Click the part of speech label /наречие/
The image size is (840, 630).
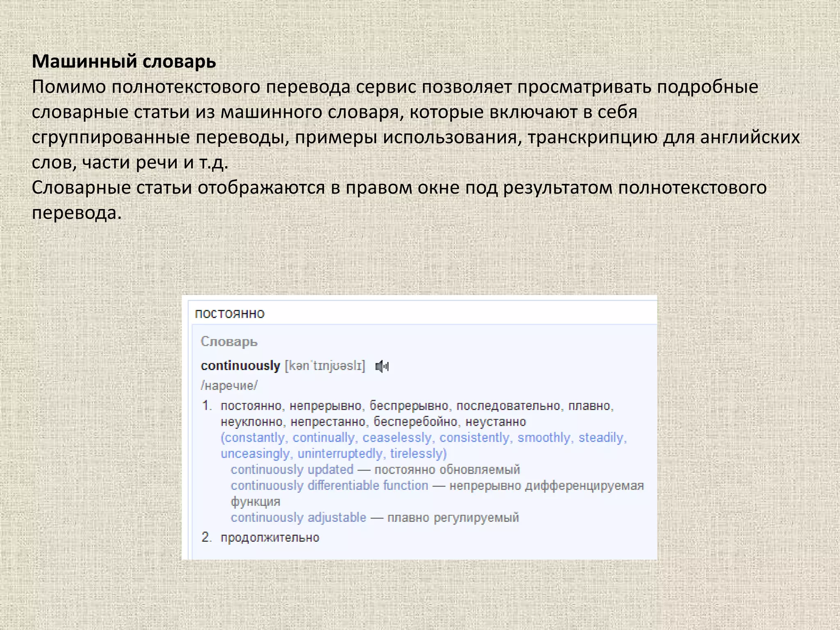pyautogui.click(x=229, y=385)
